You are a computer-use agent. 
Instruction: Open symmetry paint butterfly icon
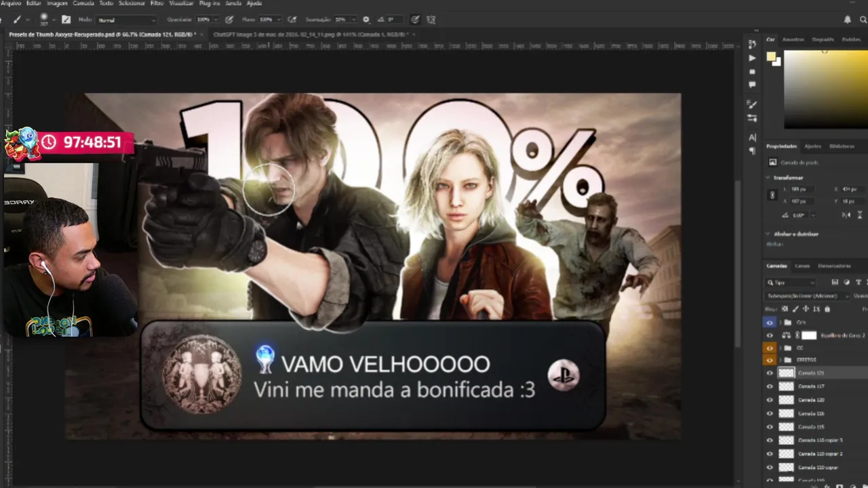[x=432, y=20]
